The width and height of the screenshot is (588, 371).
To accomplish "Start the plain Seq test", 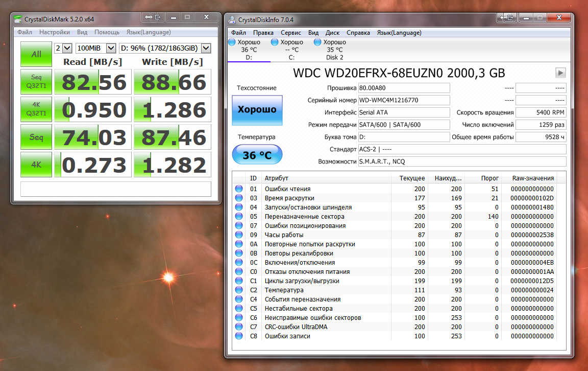I will pyautogui.click(x=36, y=137).
